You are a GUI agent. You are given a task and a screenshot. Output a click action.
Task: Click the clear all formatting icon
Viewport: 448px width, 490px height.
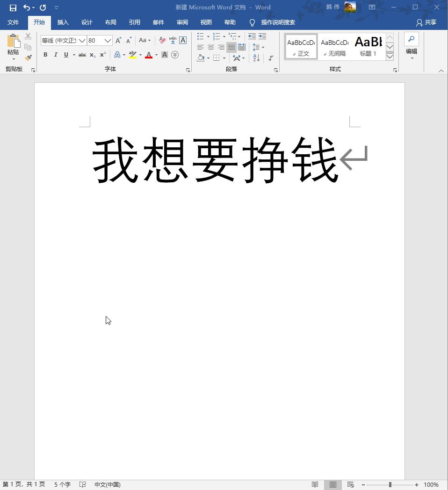coord(163,40)
